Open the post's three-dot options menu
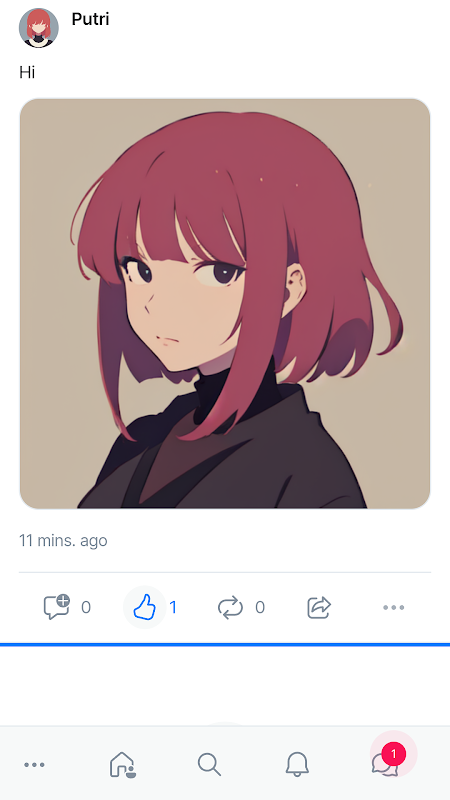Viewport: 450px width, 800px height. click(393, 607)
